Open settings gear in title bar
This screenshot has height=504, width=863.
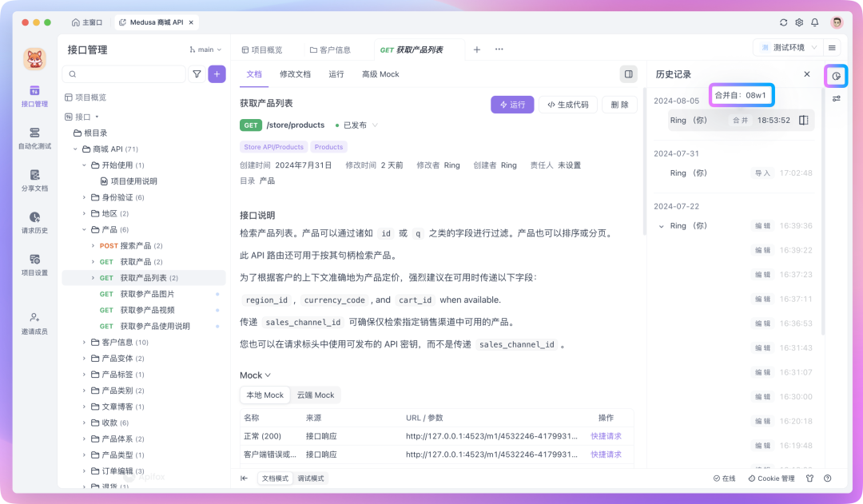(799, 22)
